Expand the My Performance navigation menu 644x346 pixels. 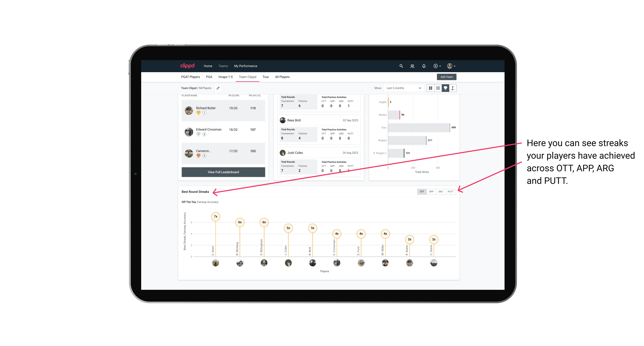pos(246,66)
